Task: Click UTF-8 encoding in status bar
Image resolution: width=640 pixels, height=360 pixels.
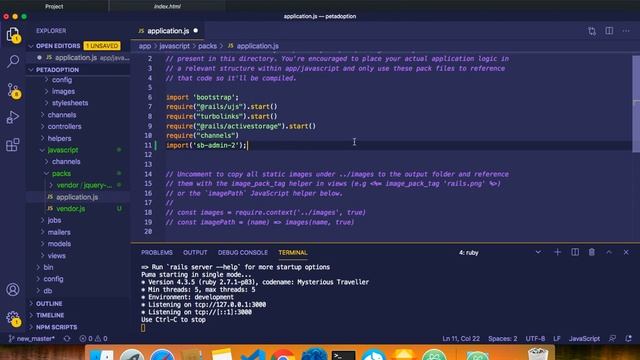Action: pos(535,338)
